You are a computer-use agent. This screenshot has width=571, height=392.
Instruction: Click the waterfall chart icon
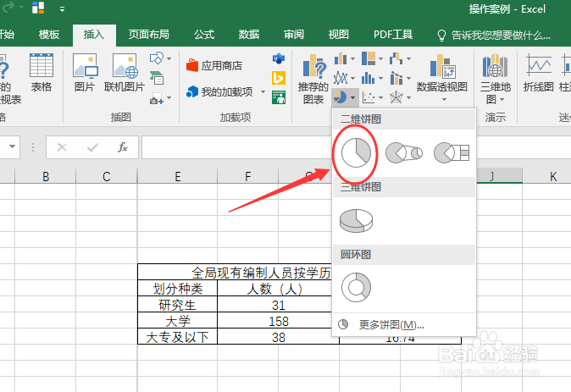(x=396, y=58)
